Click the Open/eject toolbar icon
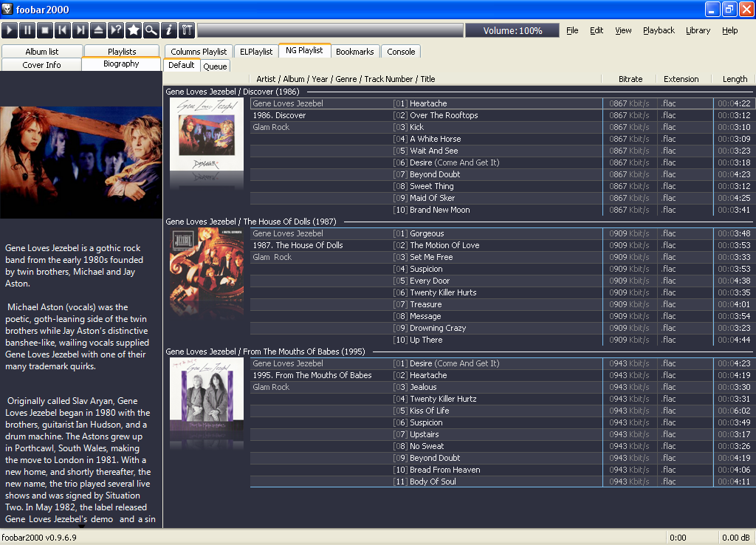The image size is (756, 545). pyautogui.click(x=98, y=30)
